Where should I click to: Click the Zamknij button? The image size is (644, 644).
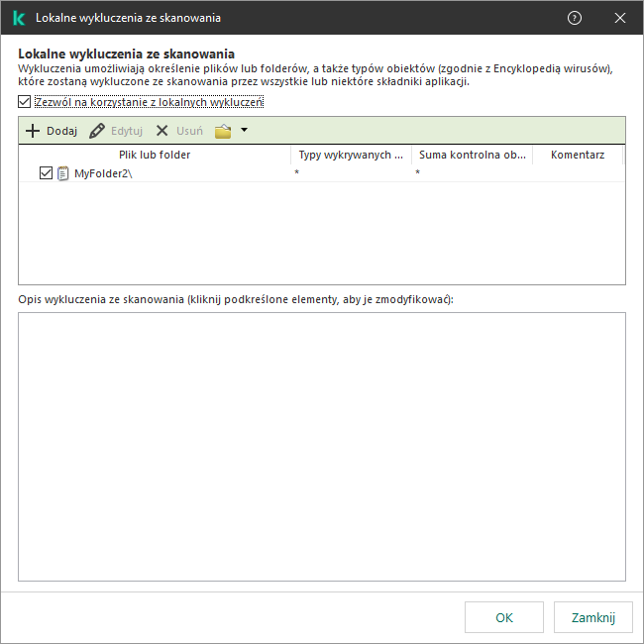point(593,617)
